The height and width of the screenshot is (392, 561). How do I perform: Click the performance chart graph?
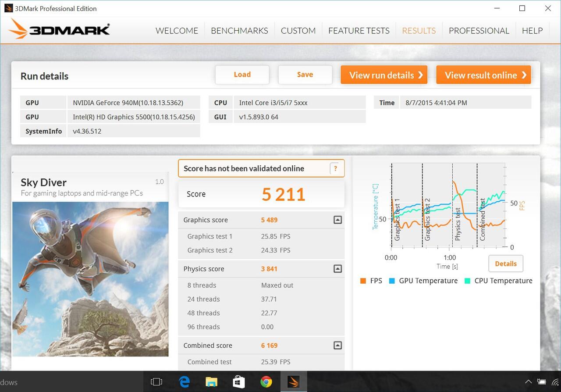pyautogui.click(x=447, y=205)
